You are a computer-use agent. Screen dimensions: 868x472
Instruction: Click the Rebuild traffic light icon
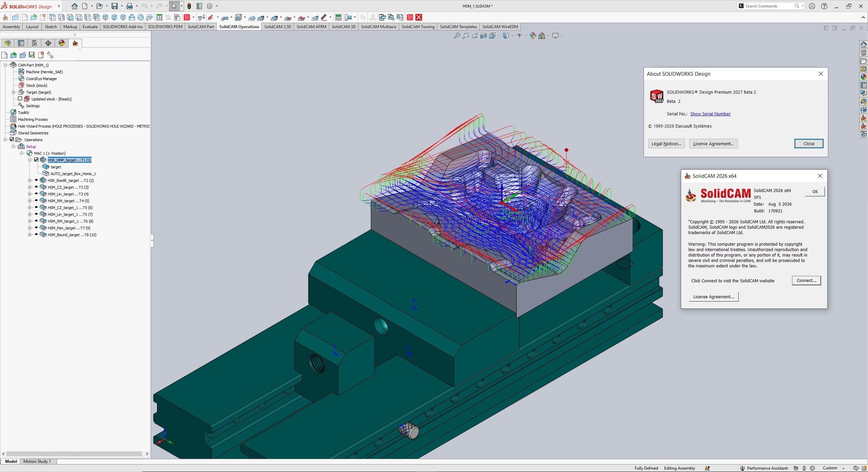189,6
